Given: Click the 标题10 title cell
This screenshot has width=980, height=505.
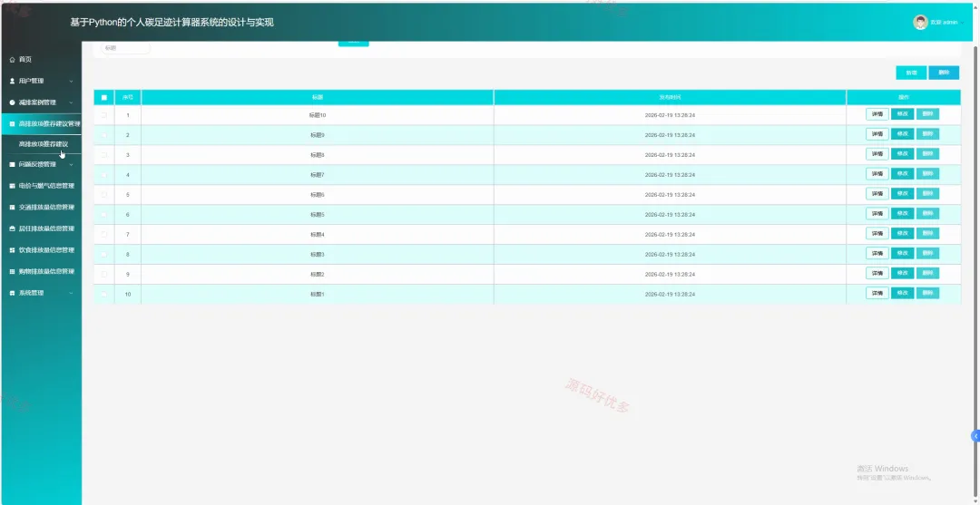Looking at the screenshot, I should coord(318,115).
